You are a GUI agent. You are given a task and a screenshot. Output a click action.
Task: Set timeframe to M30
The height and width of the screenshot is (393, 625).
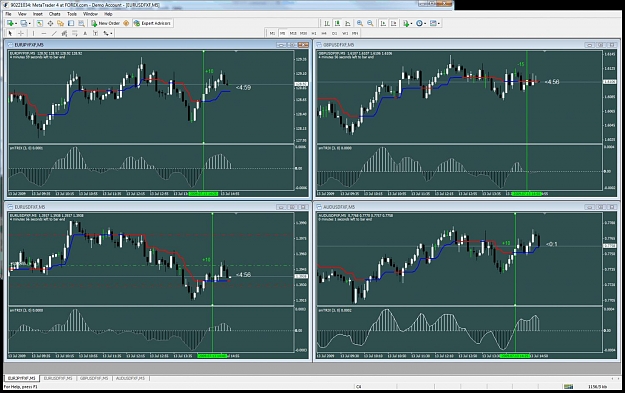(x=303, y=33)
